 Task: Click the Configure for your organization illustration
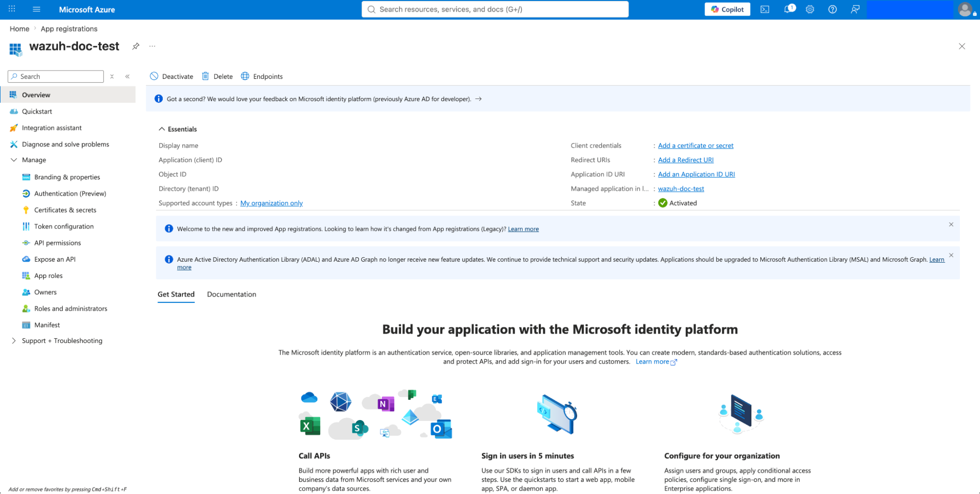[741, 414]
